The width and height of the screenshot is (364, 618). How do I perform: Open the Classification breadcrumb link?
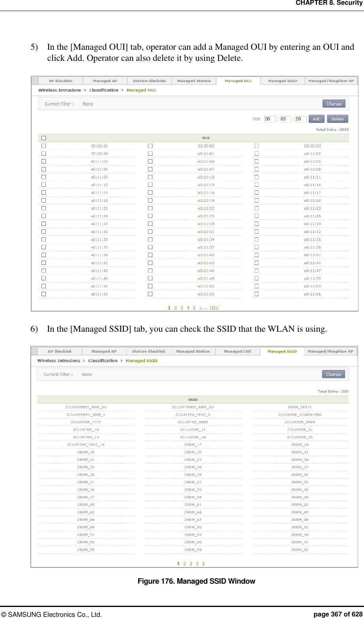(x=103, y=90)
